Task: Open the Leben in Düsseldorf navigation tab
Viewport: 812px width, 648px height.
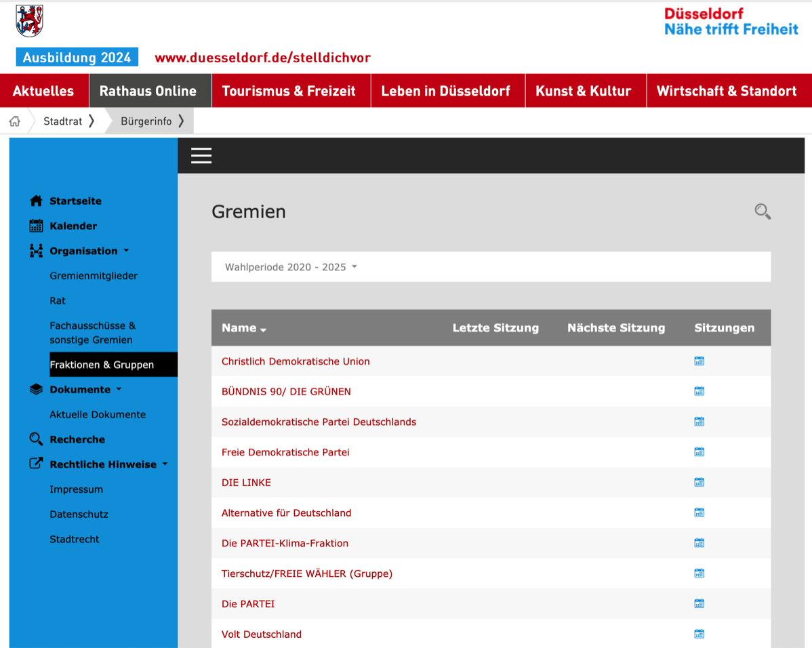Action: coord(448,91)
